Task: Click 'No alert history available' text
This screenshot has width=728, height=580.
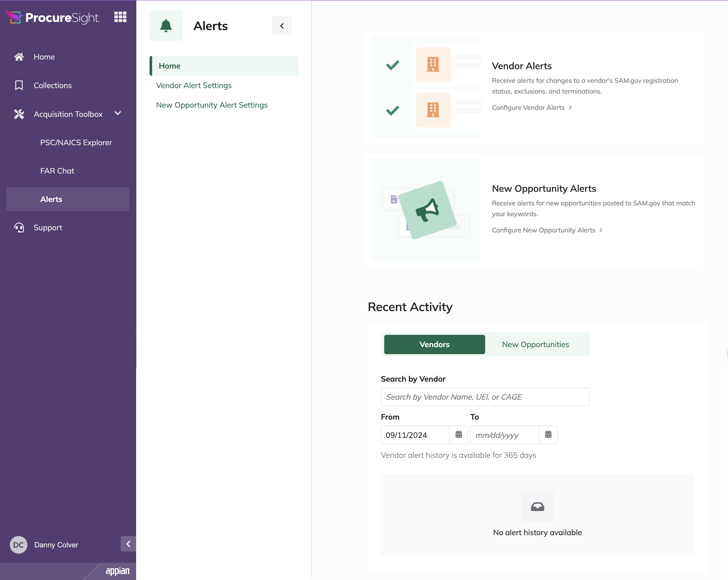Action: 537,533
